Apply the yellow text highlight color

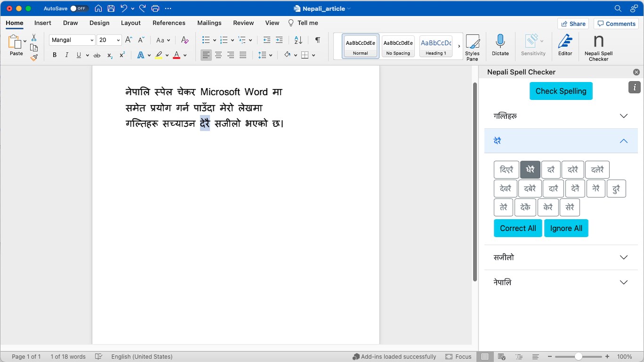tap(159, 55)
